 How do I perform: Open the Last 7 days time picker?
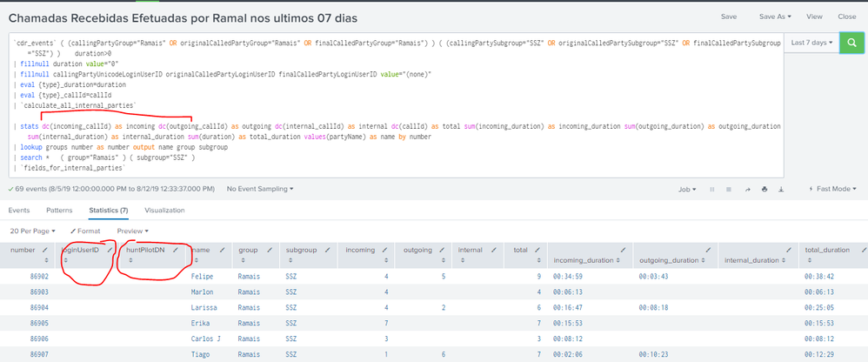(x=811, y=42)
